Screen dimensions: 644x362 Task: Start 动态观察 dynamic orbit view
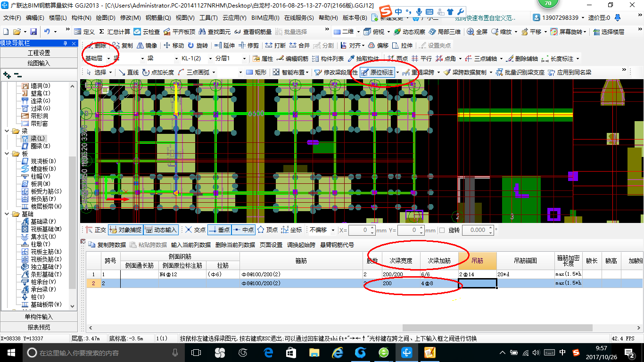click(x=409, y=32)
